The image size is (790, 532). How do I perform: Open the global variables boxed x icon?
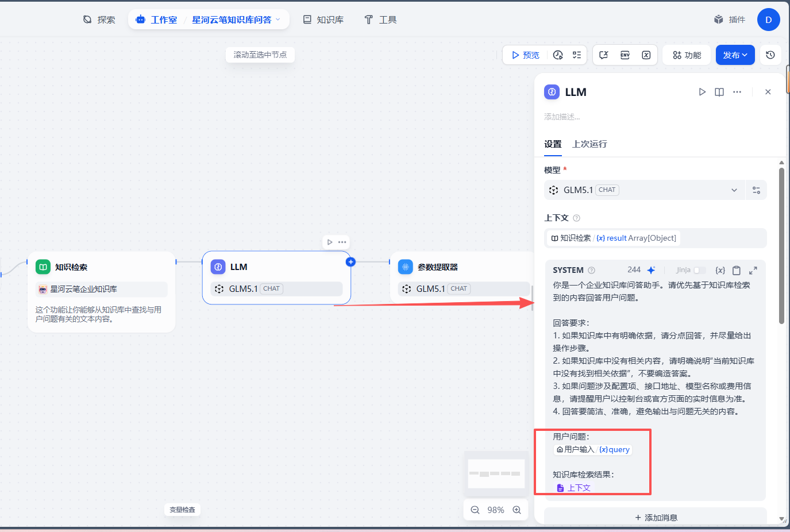(646, 55)
